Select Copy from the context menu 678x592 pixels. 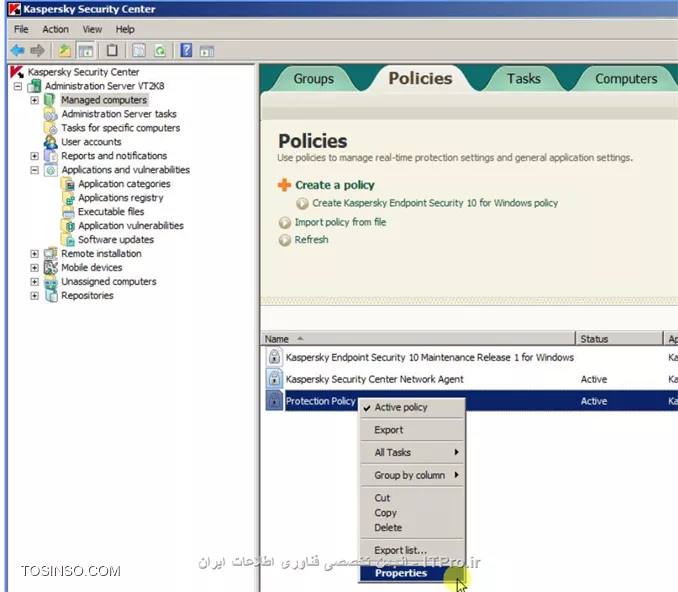pyautogui.click(x=413, y=513)
